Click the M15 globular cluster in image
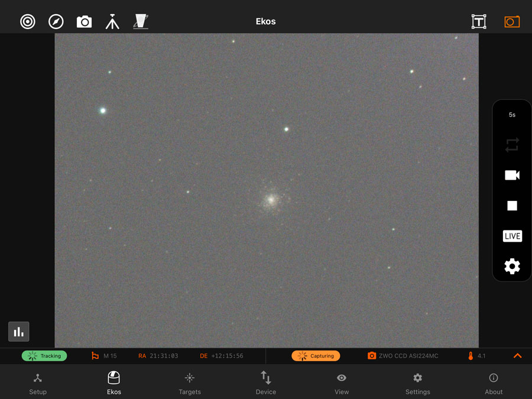 pyautogui.click(x=271, y=200)
